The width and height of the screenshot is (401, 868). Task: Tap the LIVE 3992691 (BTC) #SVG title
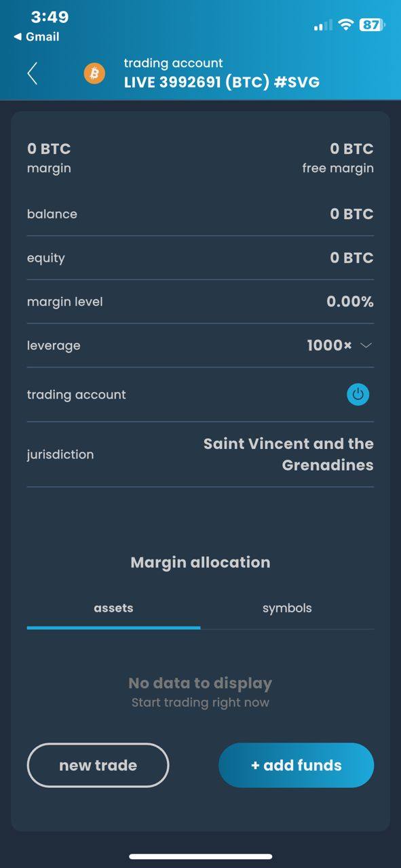tap(221, 82)
